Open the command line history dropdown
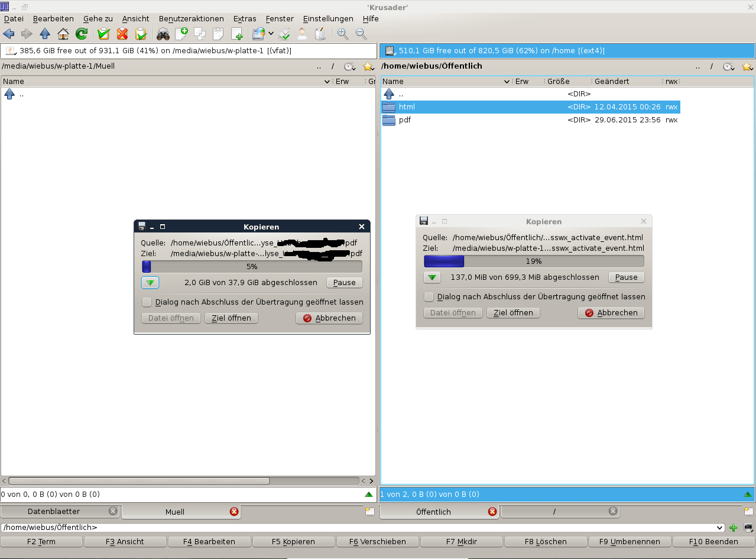 (x=719, y=528)
